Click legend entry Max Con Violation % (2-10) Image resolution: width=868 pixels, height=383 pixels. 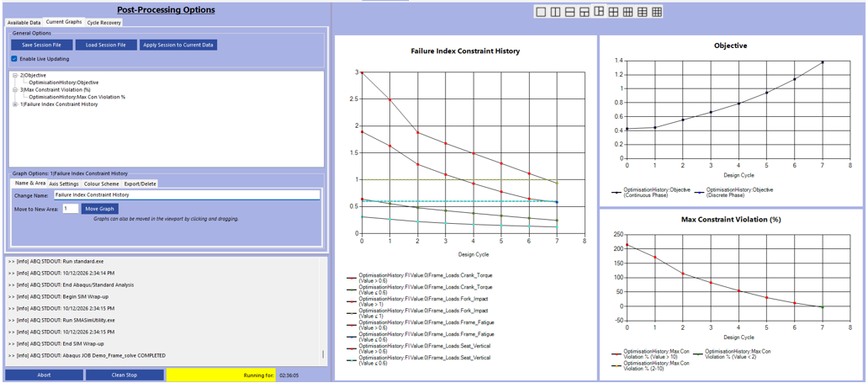(x=650, y=366)
